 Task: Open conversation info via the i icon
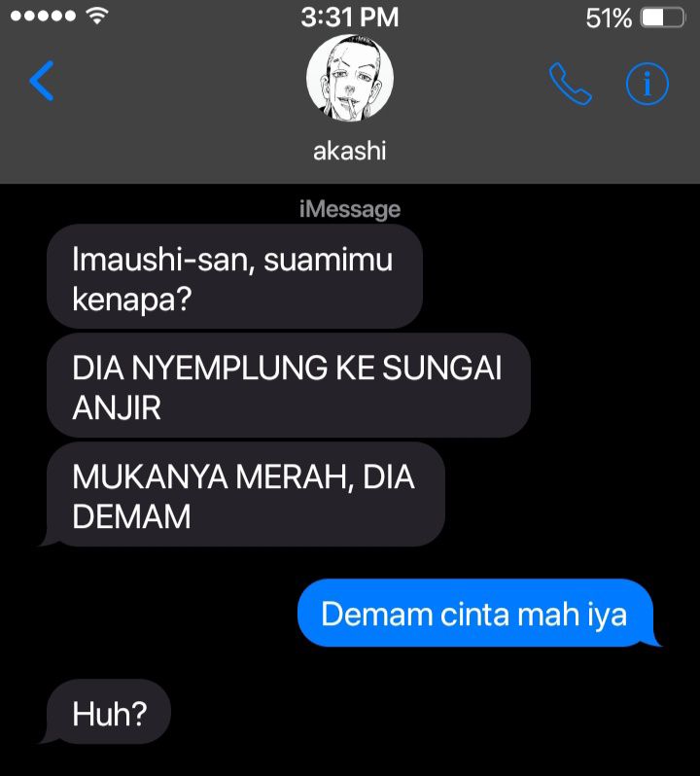[x=647, y=84]
